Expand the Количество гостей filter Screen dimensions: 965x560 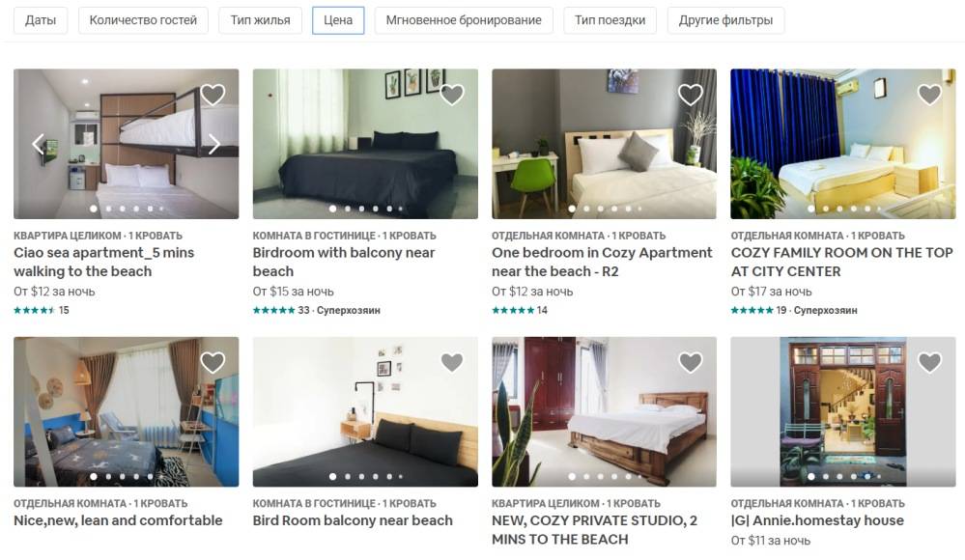[x=143, y=20]
